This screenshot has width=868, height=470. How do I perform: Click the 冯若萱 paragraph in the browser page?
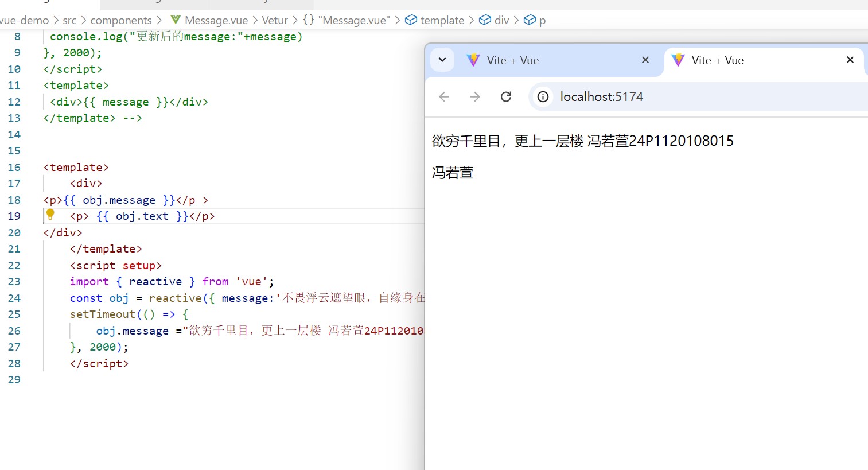453,172
